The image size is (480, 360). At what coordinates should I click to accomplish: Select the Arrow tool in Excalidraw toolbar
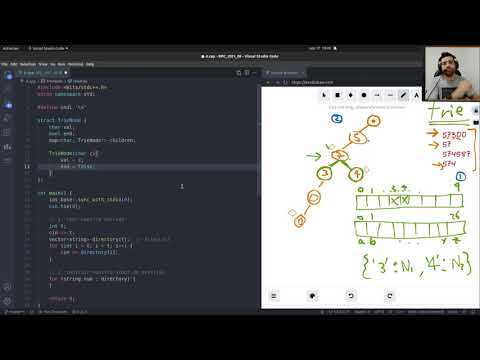[x=377, y=95]
